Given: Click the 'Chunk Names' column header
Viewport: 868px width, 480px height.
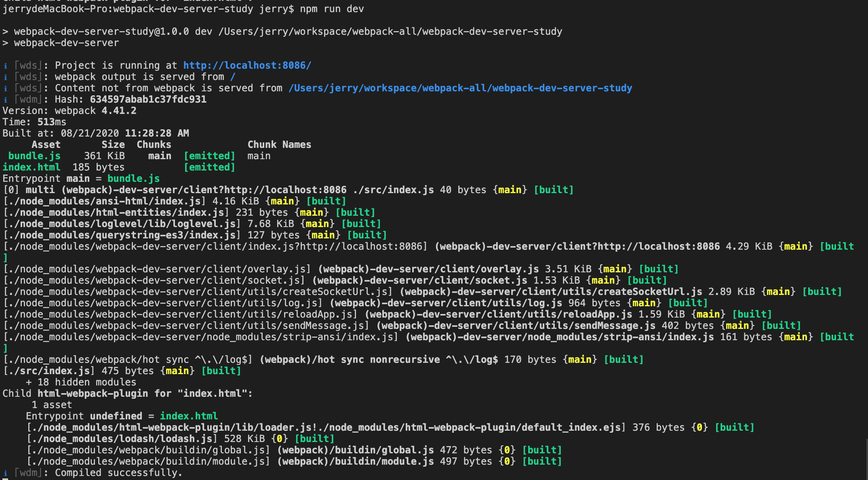Looking at the screenshot, I should point(279,145).
